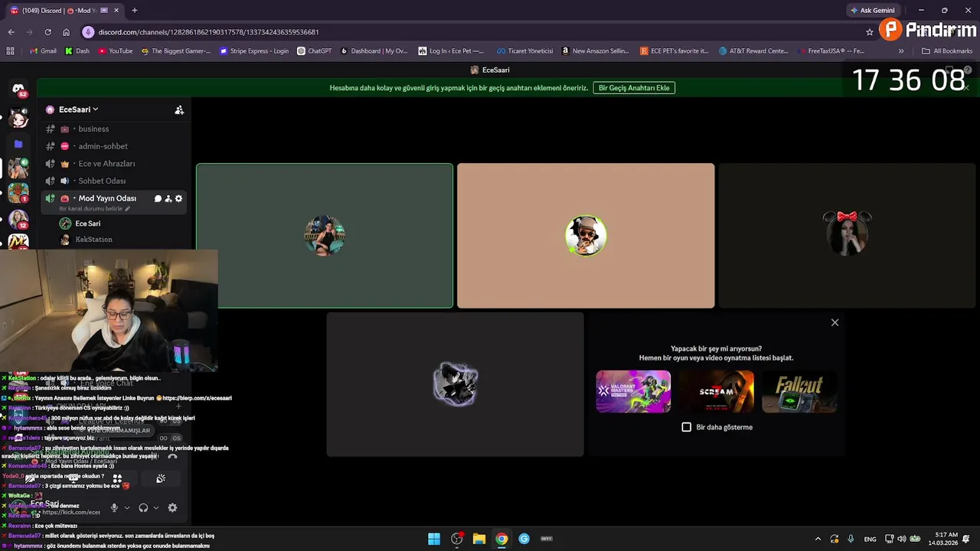Select Mod Yayın Odası voice channel
Viewport: 980px width, 551px height.
[x=107, y=199]
